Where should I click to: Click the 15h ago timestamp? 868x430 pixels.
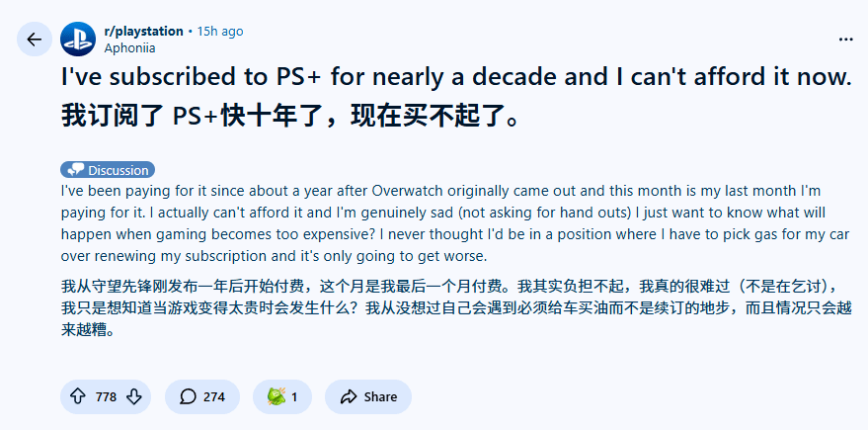click(219, 32)
